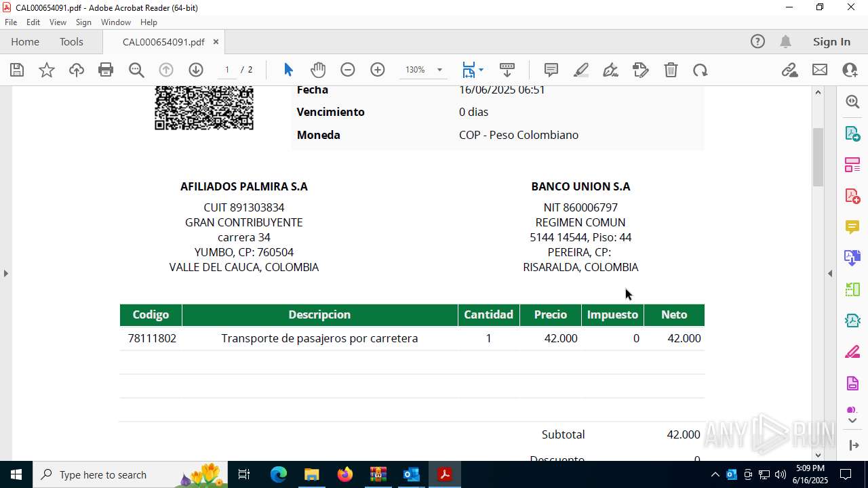Open the yellow Comment tool in the right pane
This screenshot has height=488, width=868.
(x=852, y=227)
